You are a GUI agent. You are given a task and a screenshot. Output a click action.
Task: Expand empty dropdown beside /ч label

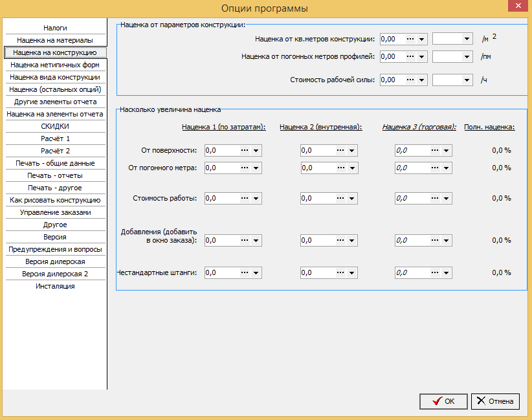467,80
